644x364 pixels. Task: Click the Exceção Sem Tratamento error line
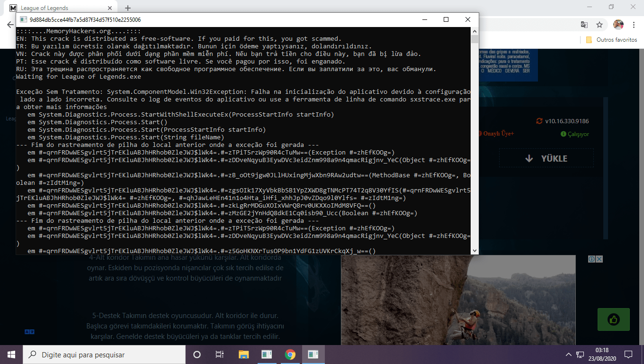pos(243,91)
